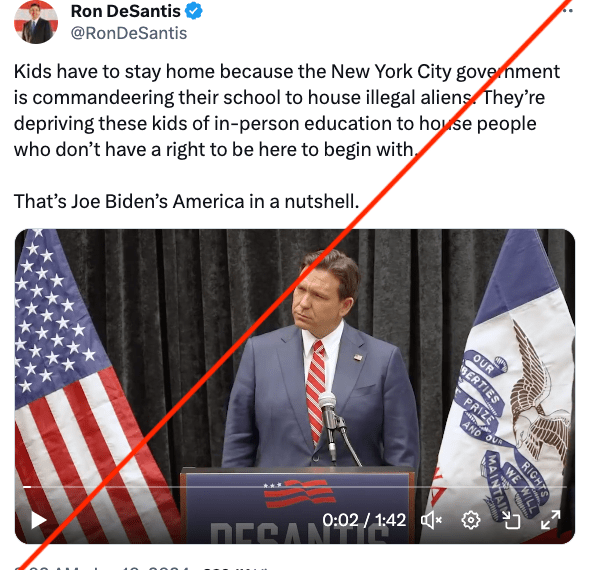This screenshot has width=590, height=570.
Task: Click the blue verified badge
Action: point(193,11)
